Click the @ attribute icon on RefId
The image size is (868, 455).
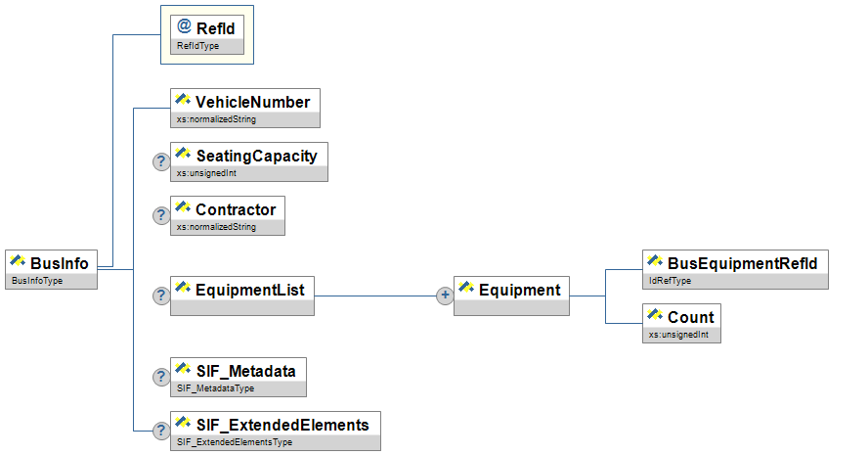(x=185, y=27)
